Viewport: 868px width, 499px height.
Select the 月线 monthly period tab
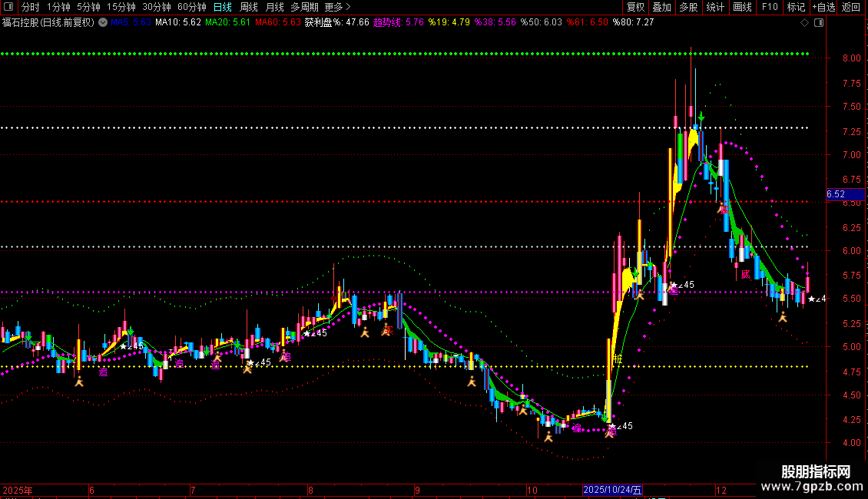[x=274, y=7]
